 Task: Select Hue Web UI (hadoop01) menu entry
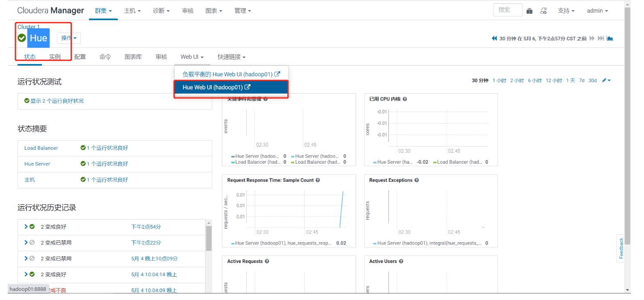(x=231, y=87)
